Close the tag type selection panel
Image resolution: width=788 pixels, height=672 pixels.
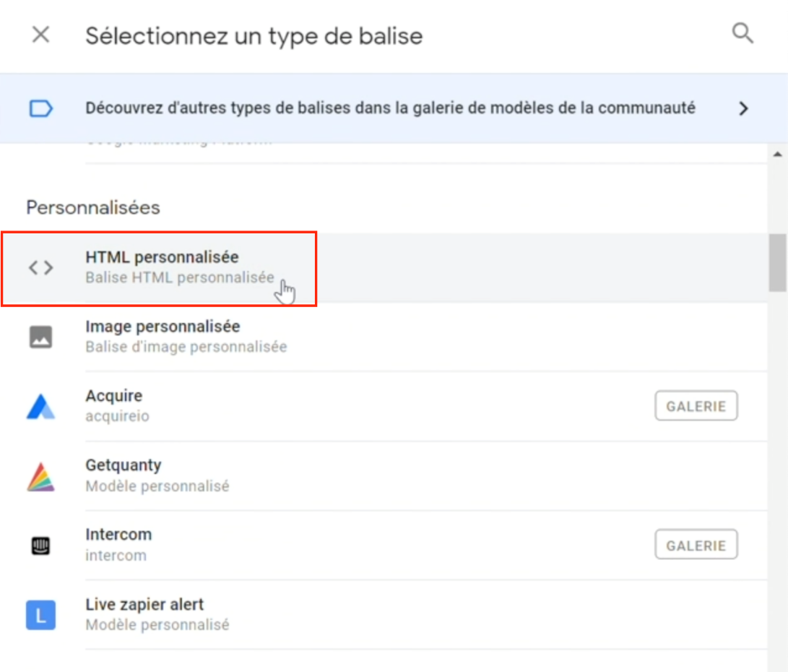40,35
